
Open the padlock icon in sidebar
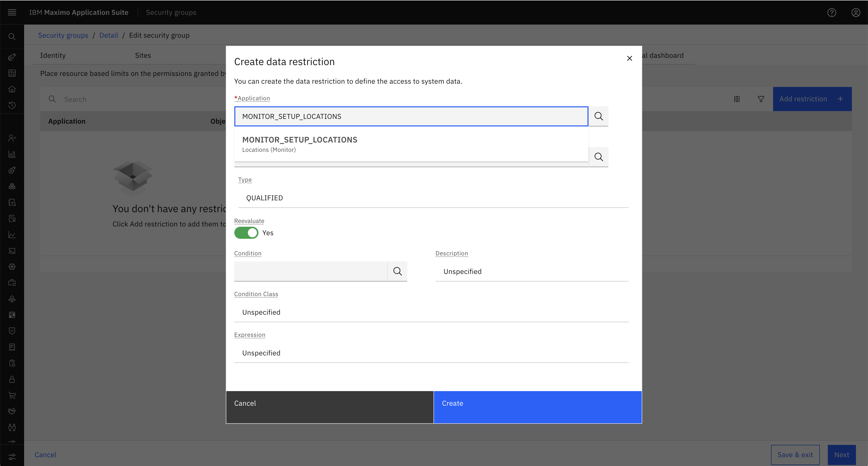pos(12,379)
